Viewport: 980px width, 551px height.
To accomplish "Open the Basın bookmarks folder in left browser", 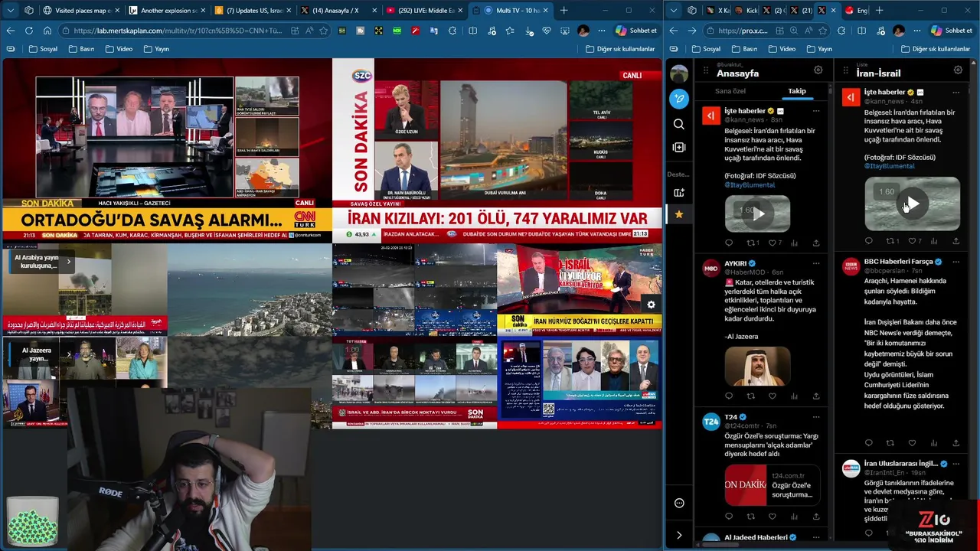I will pyautogui.click(x=82, y=49).
